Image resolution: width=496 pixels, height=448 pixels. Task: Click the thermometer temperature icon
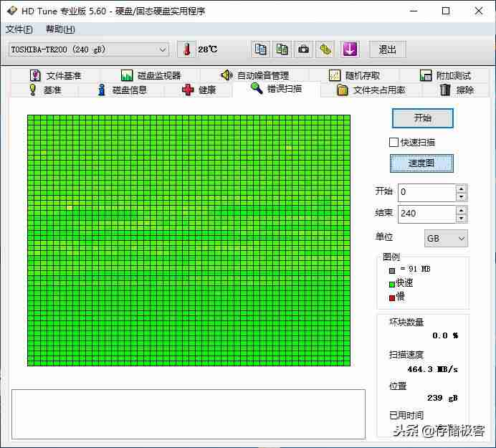click(x=187, y=49)
